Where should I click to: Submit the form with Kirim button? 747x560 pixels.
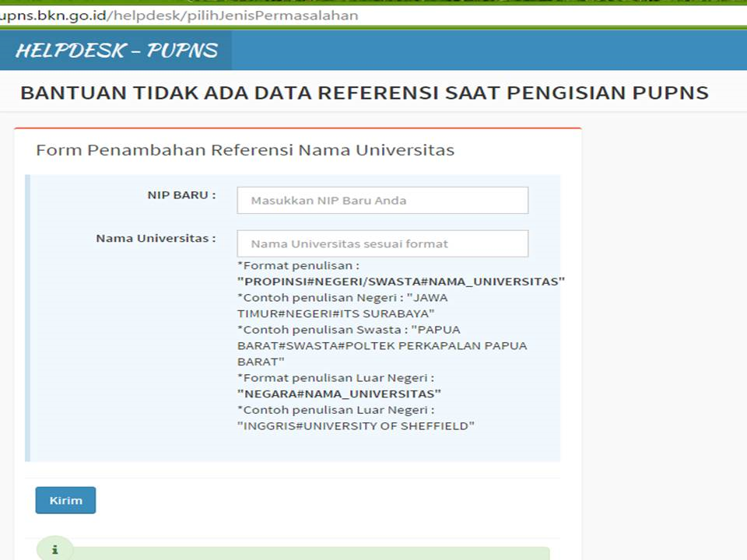pyautogui.click(x=65, y=500)
